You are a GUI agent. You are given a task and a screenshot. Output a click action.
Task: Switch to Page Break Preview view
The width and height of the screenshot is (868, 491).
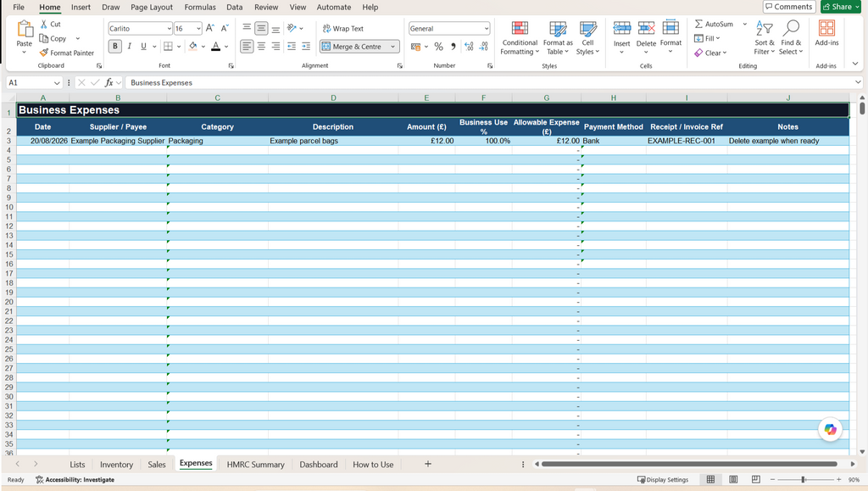click(755, 479)
